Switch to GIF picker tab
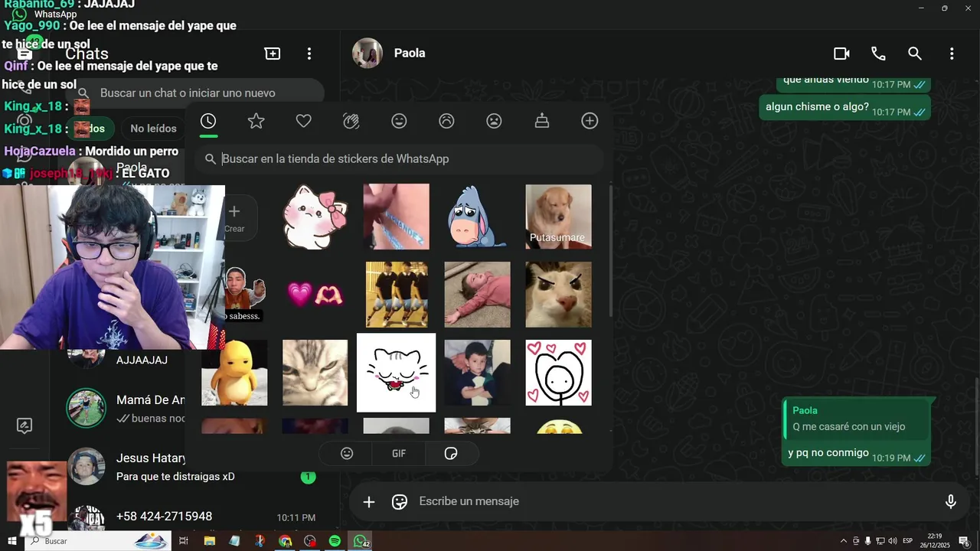 pos(399,453)
